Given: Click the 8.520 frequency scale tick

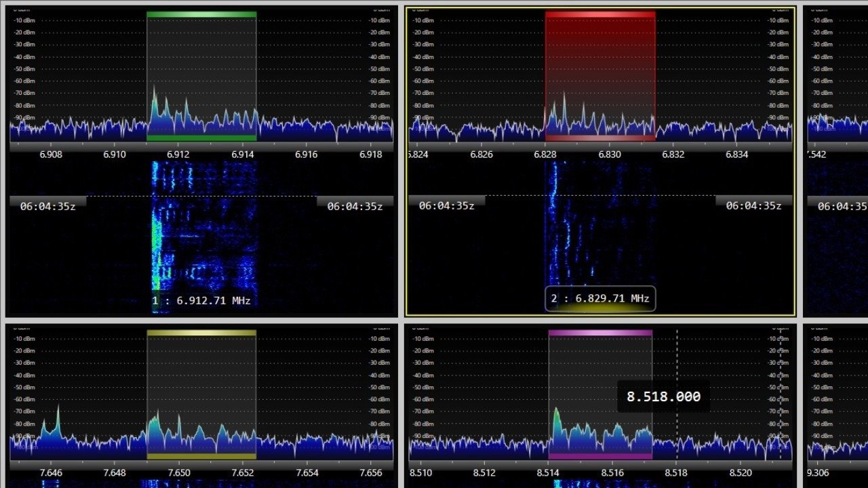Looking at the screenshot, I should click(x=741, y=473).
